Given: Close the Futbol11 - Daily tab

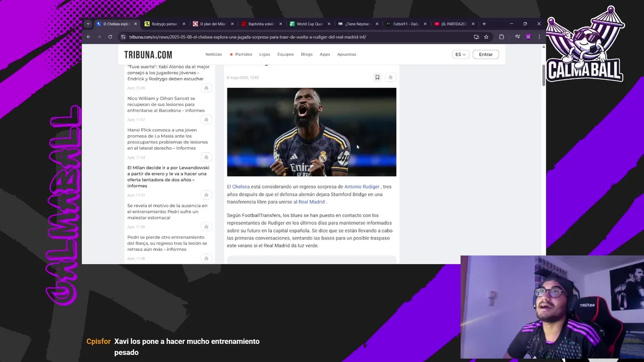Looking at the screenshot, I should (425, 24).
